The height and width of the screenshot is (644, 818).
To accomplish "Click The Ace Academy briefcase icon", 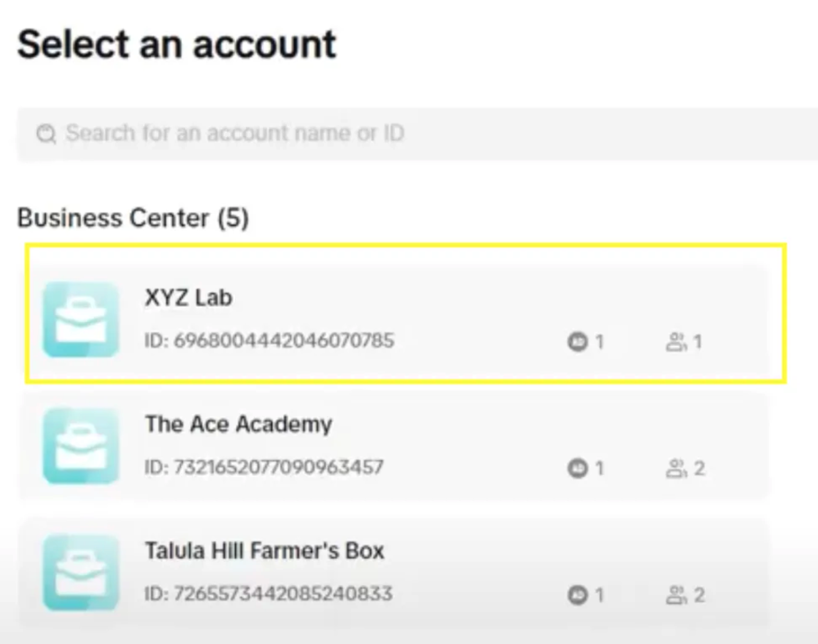I will tap(81, 446).
